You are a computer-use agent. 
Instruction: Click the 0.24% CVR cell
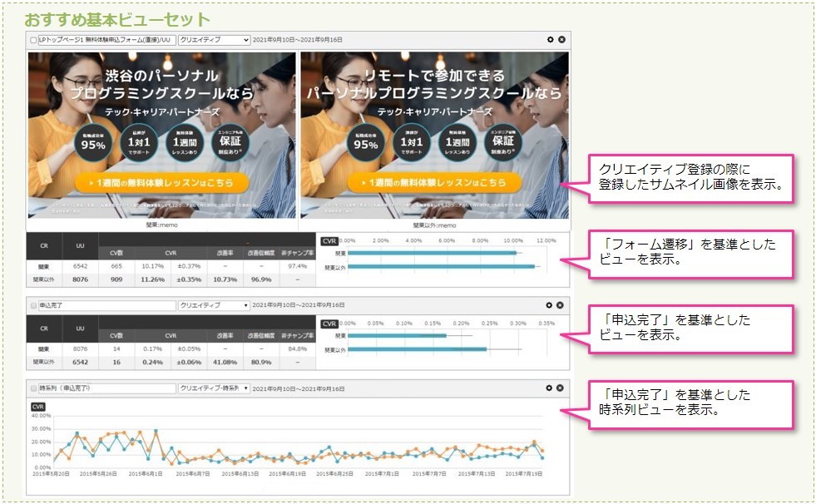(152, 363)
